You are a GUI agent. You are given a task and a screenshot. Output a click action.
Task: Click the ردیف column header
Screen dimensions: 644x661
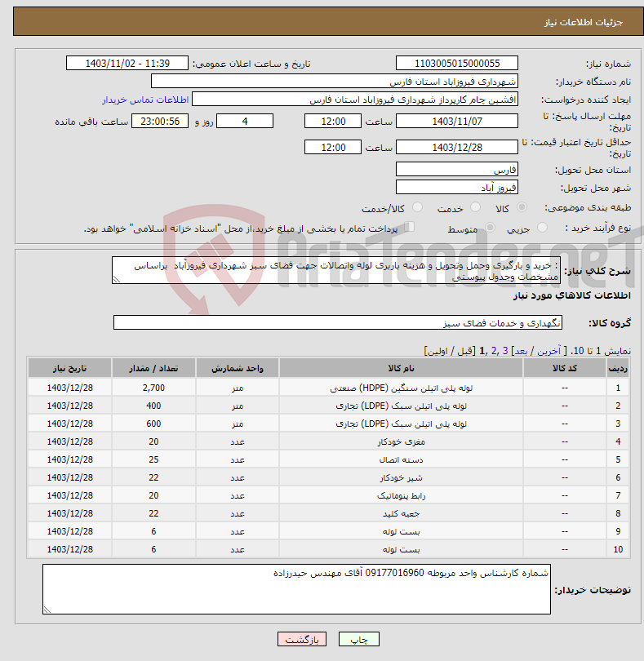click(x=618, y=368)
